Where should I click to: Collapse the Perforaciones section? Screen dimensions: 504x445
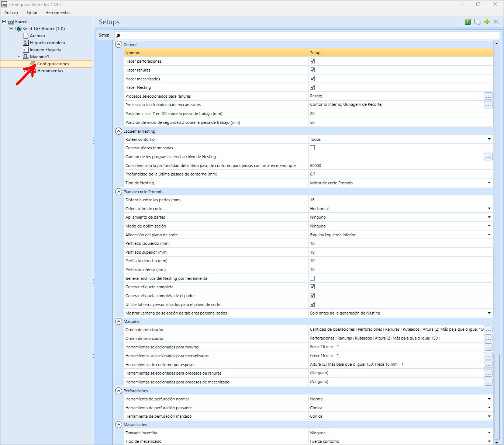click(x=119, y=391)
